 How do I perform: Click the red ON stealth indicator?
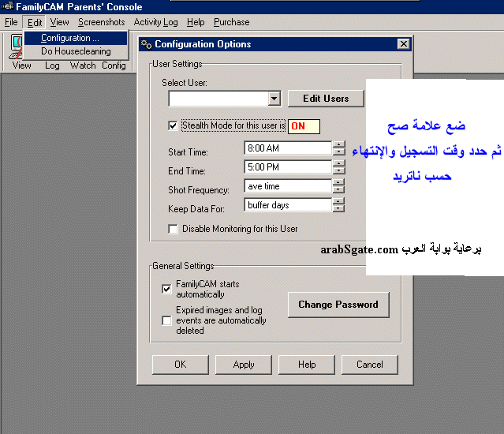point(304,126)
